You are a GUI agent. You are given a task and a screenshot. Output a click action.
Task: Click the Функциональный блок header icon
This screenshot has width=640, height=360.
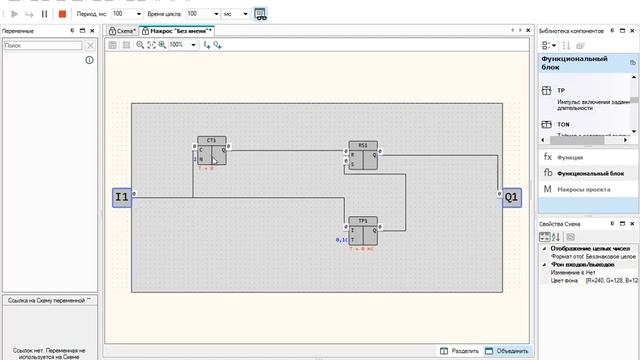point(633,62)
